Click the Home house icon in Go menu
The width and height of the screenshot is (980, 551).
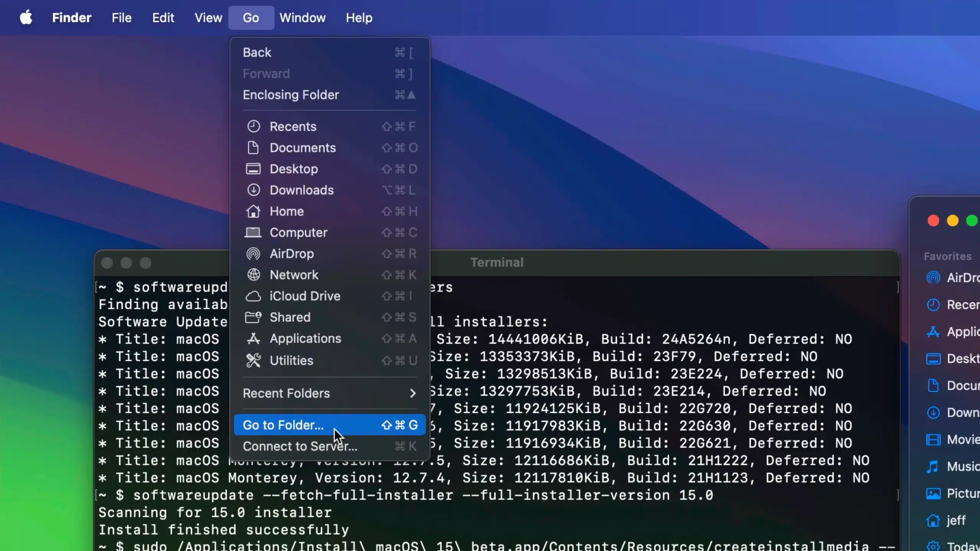[x=253, y=211]
